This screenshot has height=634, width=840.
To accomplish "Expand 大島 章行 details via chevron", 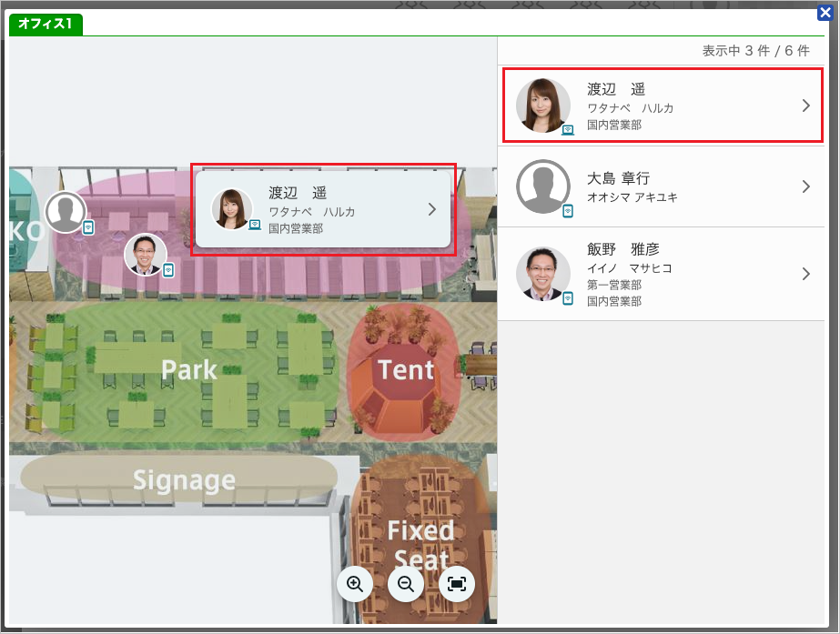I will click(x=805, y=186).
